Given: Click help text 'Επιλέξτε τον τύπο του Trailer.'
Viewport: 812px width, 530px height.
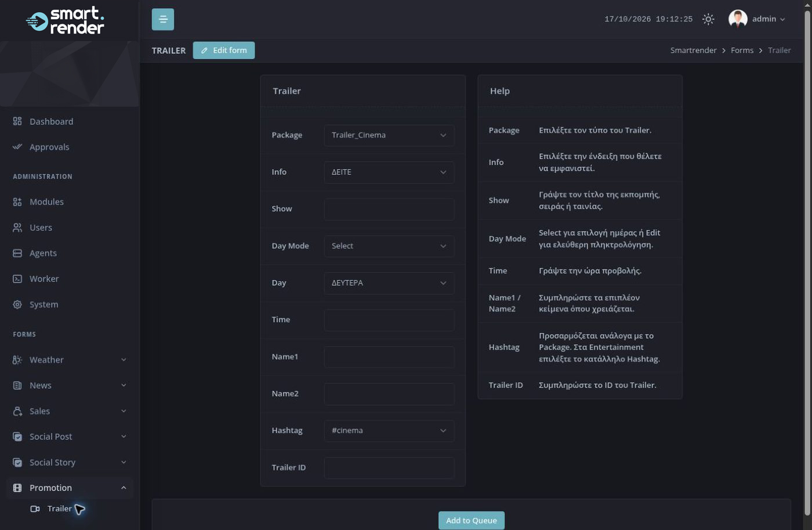Looking at the screenshot, I should click(595, 131).
